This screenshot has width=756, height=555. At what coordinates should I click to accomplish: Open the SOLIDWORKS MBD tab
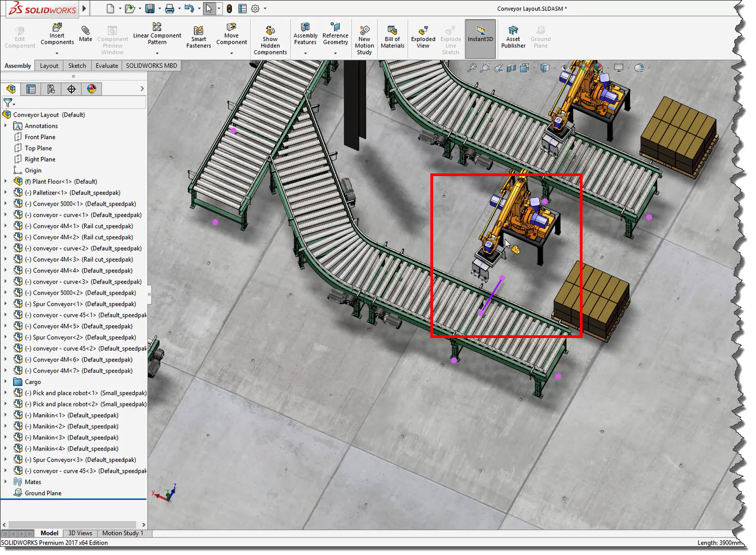pos(151,65)
